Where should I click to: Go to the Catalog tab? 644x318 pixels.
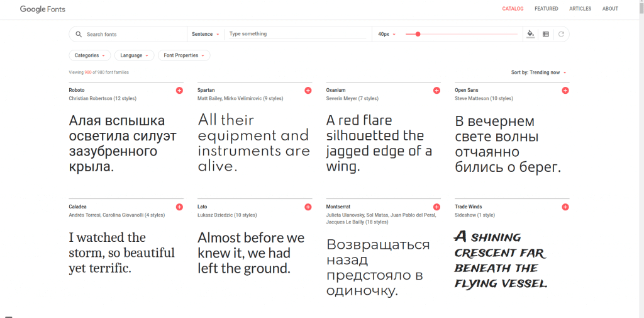pos(513,9)
